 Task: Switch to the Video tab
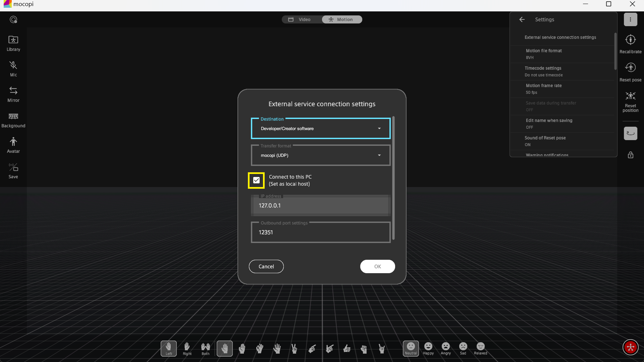point(301,19)
